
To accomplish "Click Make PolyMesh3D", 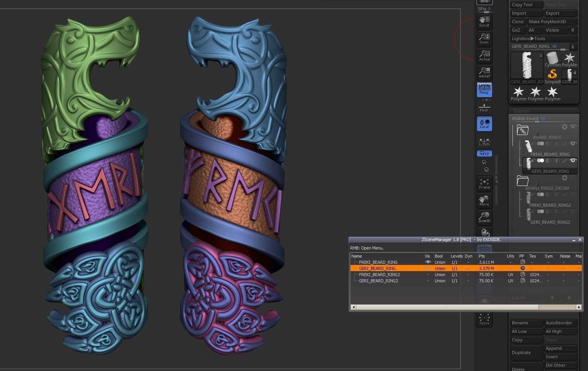I will point(552,22).
